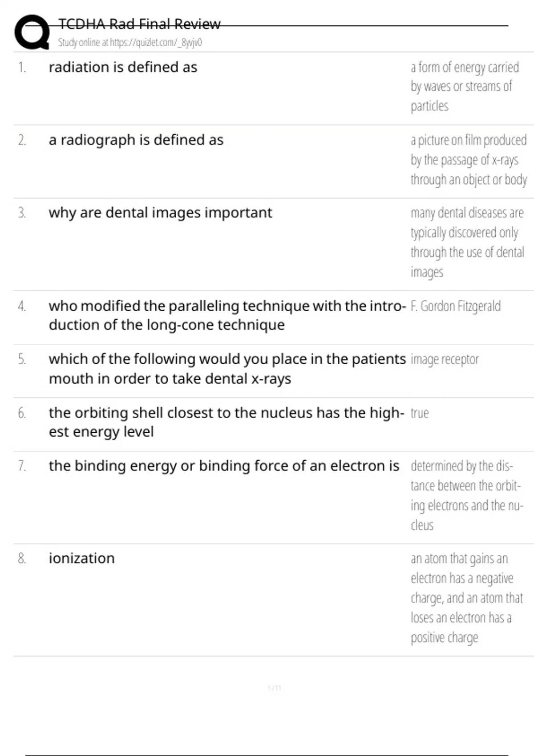Select the term 'ionization'
Image resolution: width=534 pixels, height=756 pixels.
[81, 558]
